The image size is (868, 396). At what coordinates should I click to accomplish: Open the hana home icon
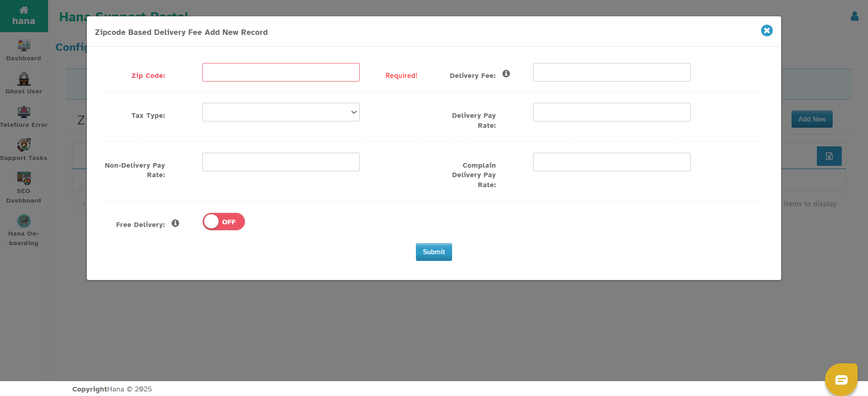click(24, 16)
